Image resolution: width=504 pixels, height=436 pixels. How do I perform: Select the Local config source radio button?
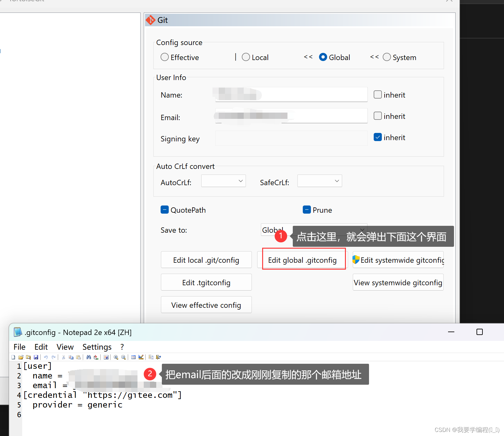coord(246,57)
